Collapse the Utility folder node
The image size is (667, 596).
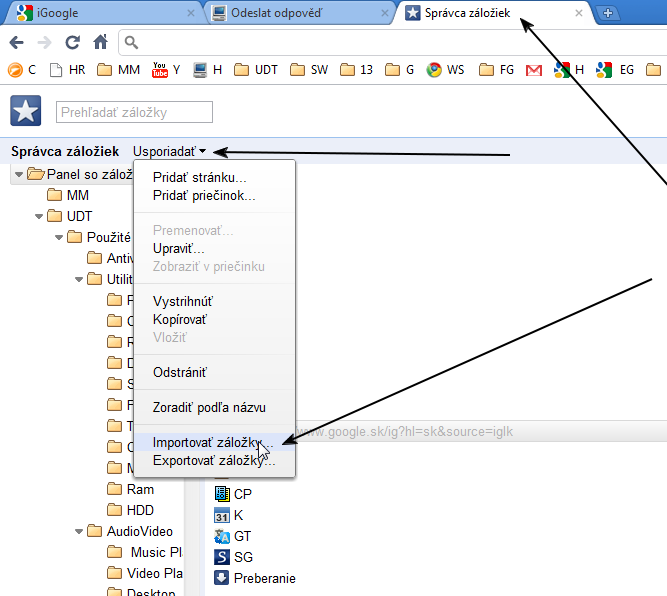pos(79,279)
